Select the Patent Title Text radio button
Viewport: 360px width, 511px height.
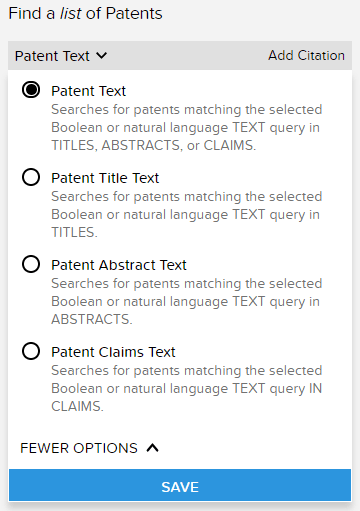point(31,177)
